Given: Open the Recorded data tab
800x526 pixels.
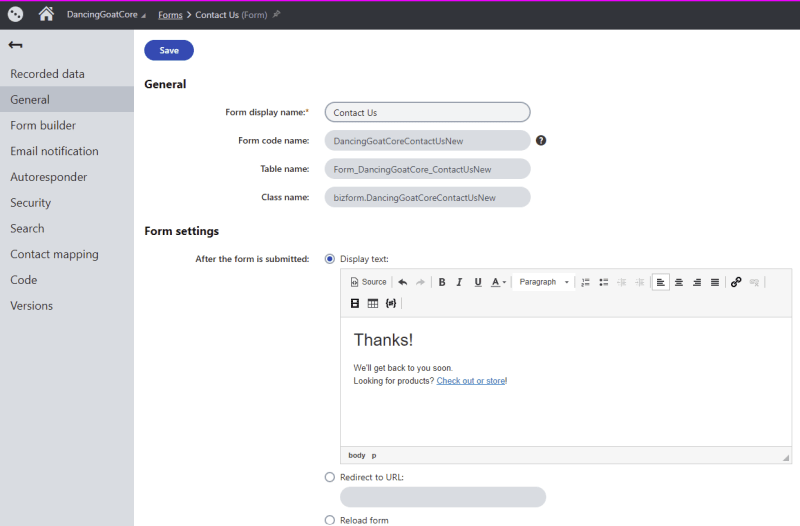Looking at the screenshot, I should tap(67, 74).
